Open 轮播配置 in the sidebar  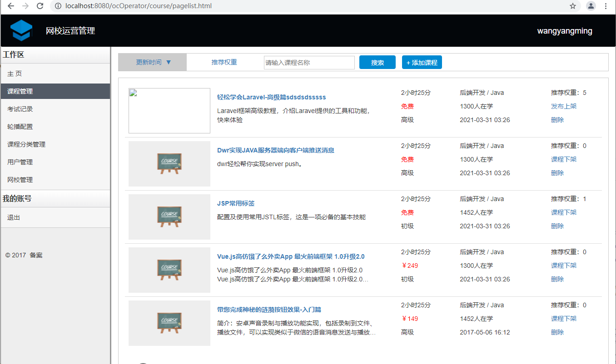[20, 127]
